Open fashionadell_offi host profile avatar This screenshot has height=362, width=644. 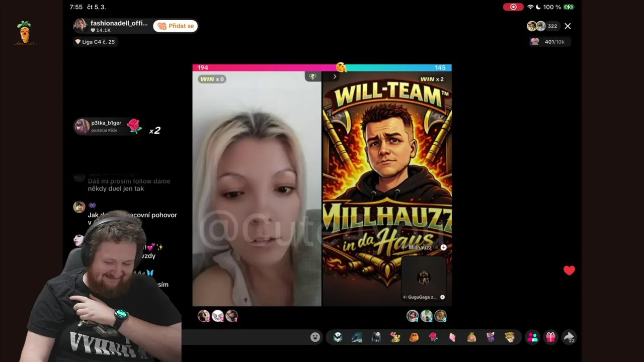[80, 26]
